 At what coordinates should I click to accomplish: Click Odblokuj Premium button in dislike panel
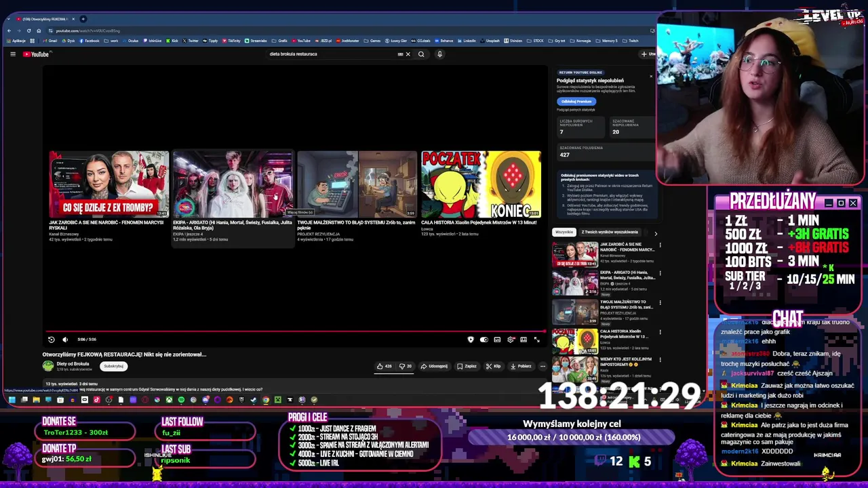click(576, 101)
